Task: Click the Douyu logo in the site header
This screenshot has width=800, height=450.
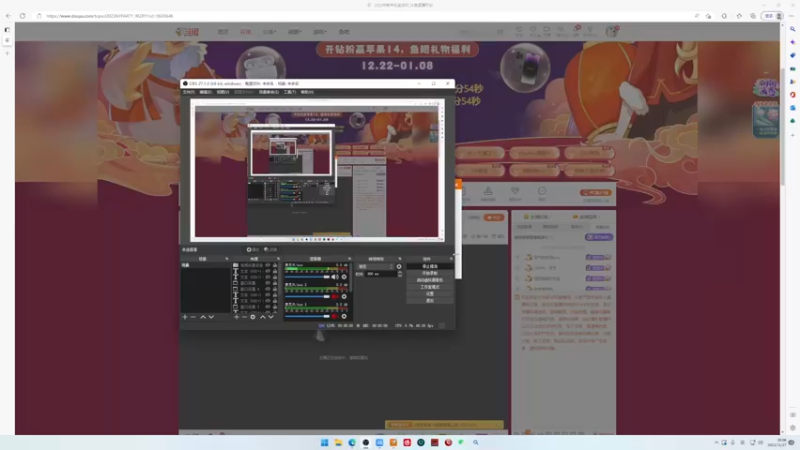Action: pyautogui.click(x=187, y=32)
